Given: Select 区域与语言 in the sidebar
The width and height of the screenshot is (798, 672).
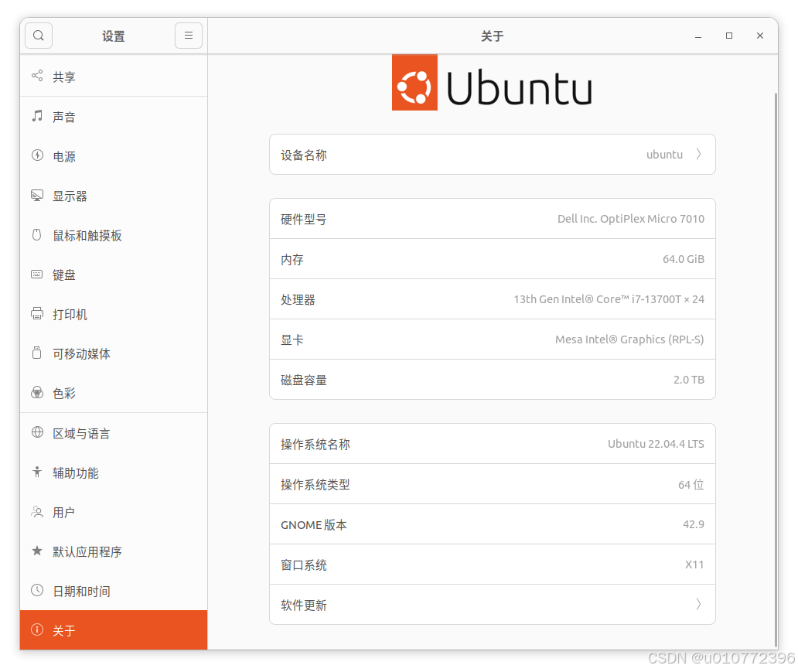Looking at the screenshot, I should (114, 433).
